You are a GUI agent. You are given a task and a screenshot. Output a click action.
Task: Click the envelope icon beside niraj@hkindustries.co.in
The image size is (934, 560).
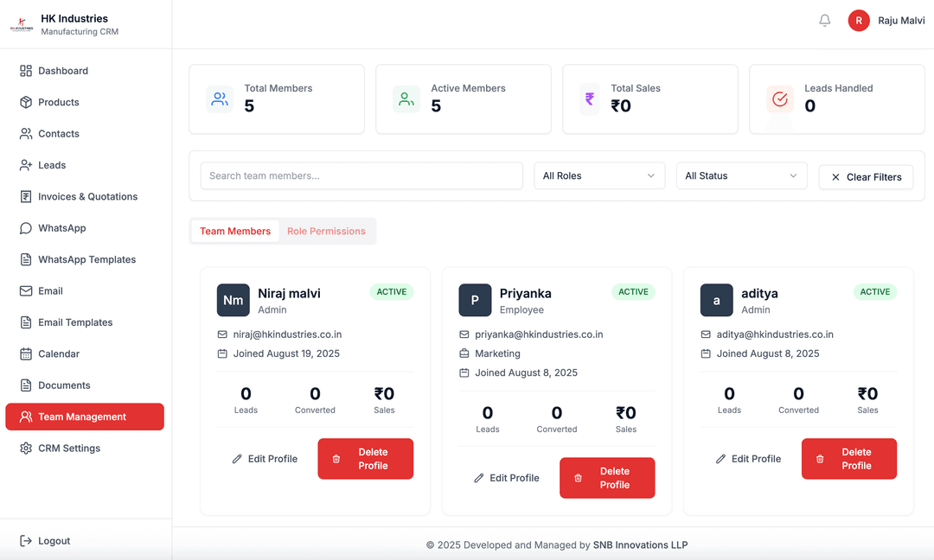(x=222, y=334)
